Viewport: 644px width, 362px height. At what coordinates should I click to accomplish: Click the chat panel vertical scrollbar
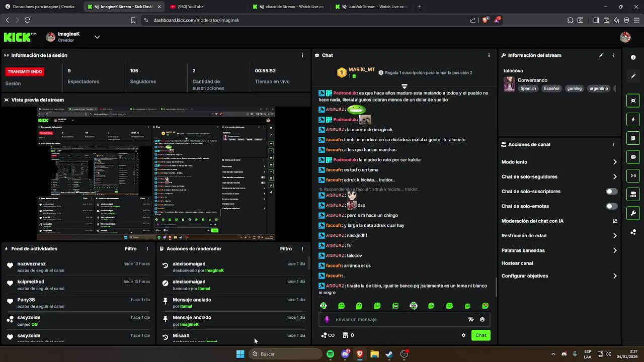tap(496, 288)
